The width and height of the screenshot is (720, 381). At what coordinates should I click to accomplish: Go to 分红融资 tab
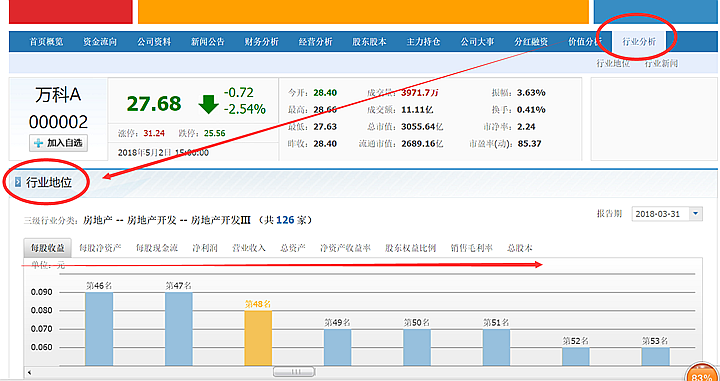pyautogui.click(x=531, y=42)
